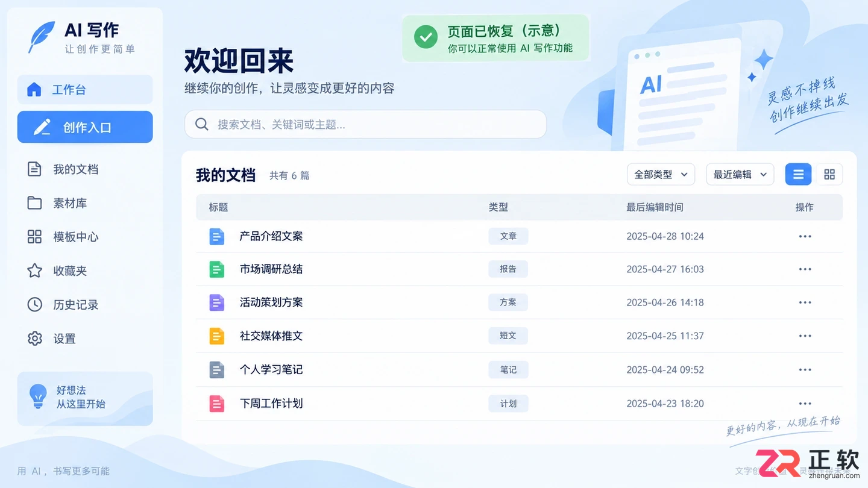Click the clock icon beside 历史记录
This screenshot has height=488, width=868.
(x=34, y=304)
